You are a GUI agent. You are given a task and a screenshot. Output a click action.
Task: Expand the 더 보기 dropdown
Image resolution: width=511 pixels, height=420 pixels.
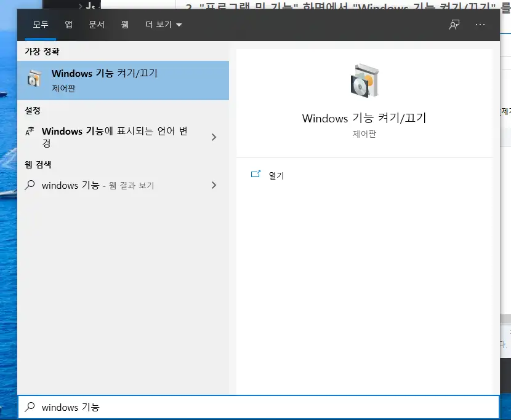coord(164,25)
